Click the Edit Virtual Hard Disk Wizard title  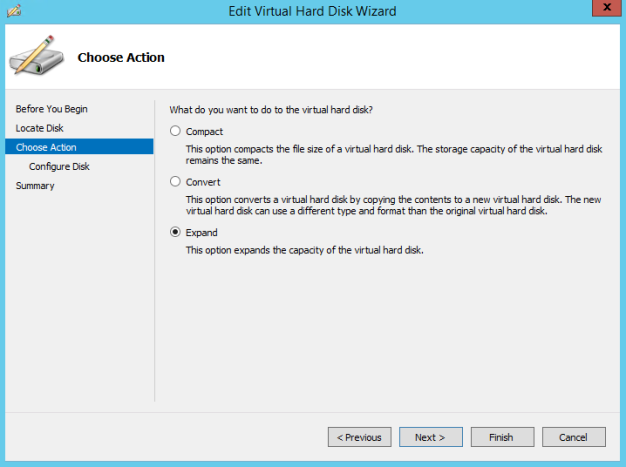click(313, 11)
